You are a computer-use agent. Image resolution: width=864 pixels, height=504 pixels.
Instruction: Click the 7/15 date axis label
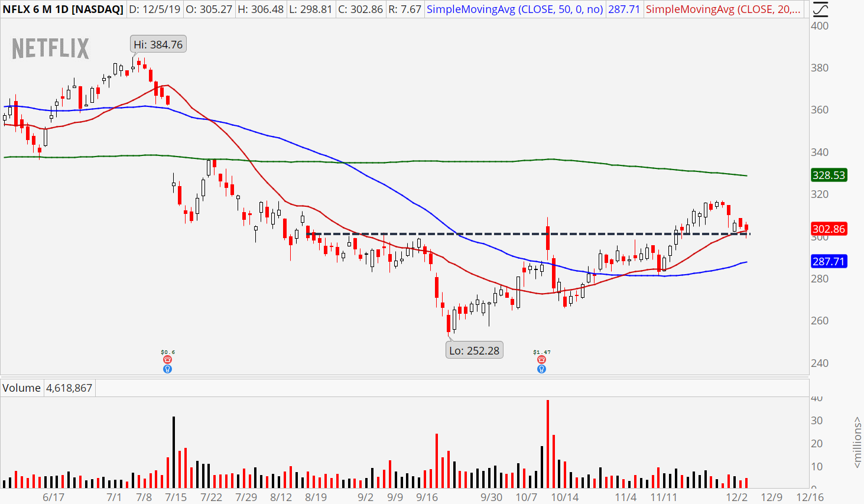pos(176,497)
